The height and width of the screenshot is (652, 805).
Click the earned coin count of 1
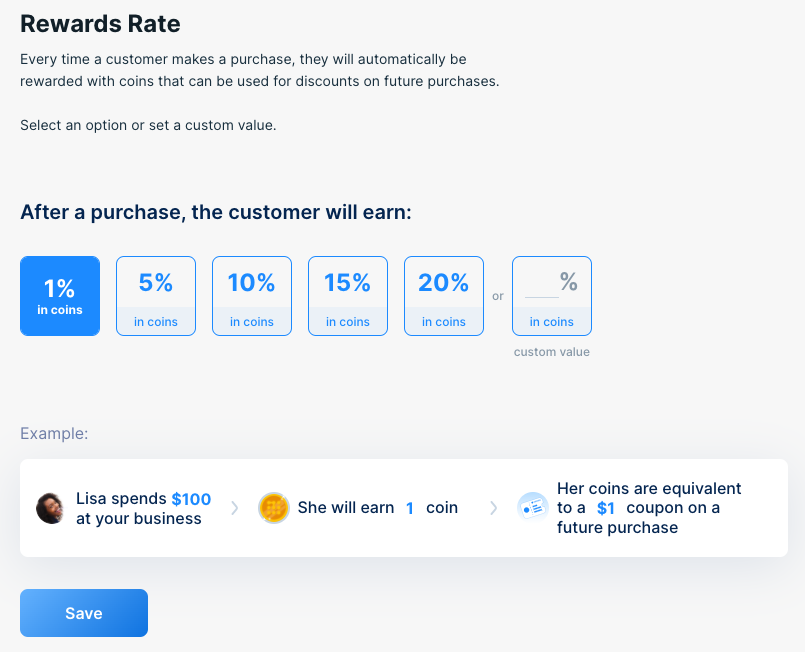point(409,507)
